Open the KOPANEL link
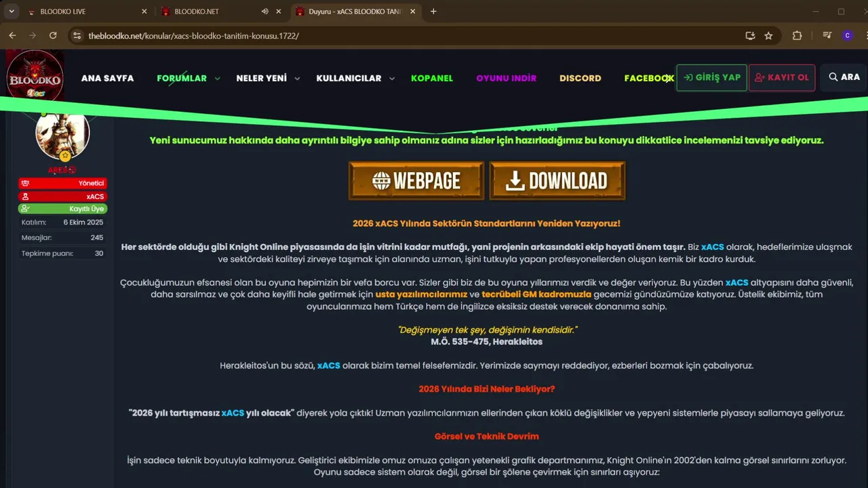868x488 pixels. coord(432,78)
